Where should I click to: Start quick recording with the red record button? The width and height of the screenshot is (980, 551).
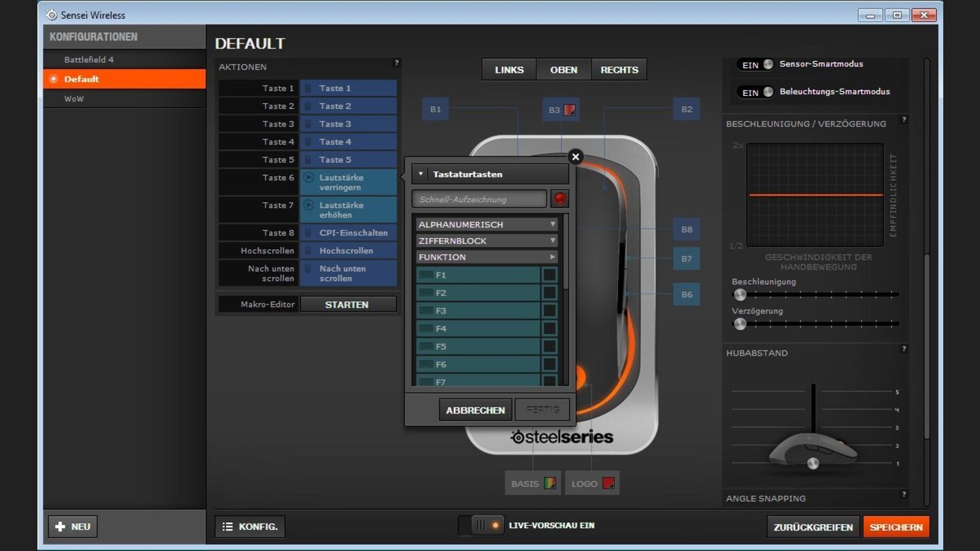point(559,199)
